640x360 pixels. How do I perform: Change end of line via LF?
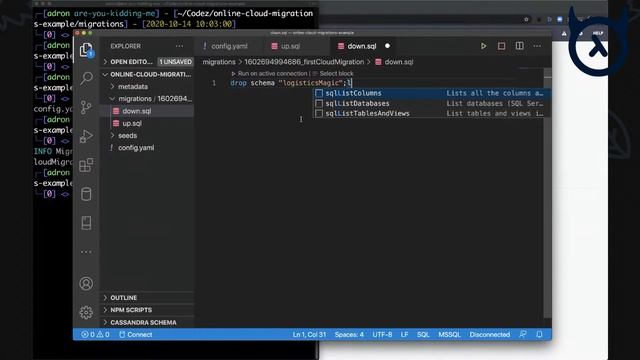(404, 334)
